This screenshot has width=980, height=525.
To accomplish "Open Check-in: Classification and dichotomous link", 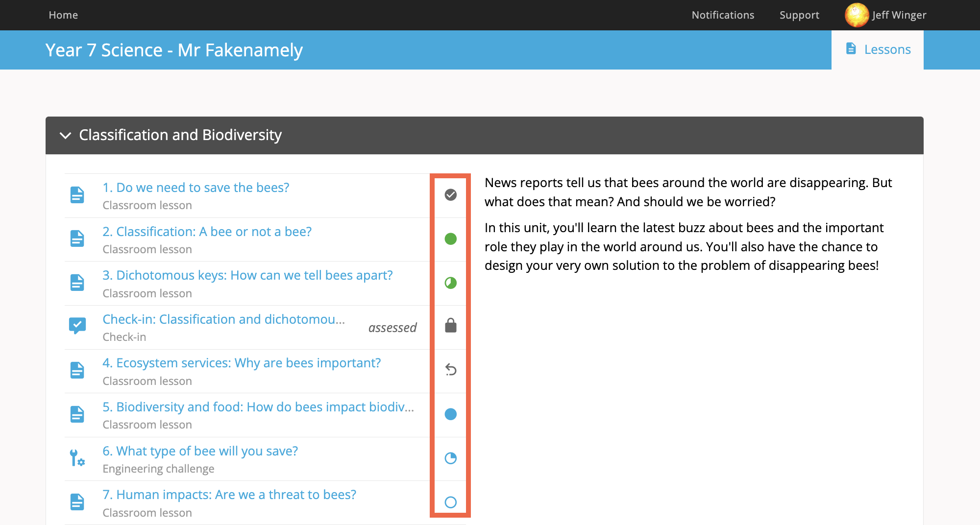I will 223,319.
